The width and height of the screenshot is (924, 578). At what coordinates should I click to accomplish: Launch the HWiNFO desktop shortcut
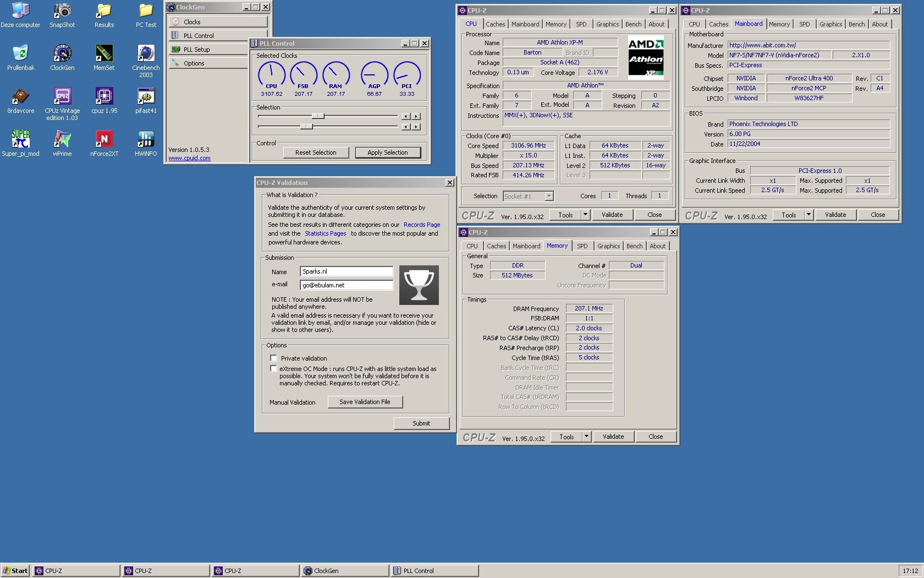tap(146, 144)
